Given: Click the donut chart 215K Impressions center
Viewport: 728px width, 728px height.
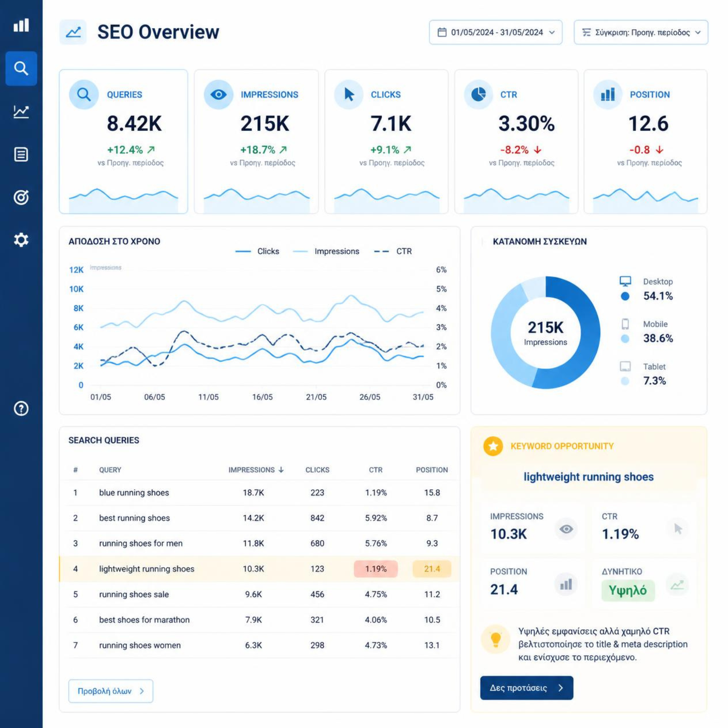Looking at the screenshot, I should point(545,333).
